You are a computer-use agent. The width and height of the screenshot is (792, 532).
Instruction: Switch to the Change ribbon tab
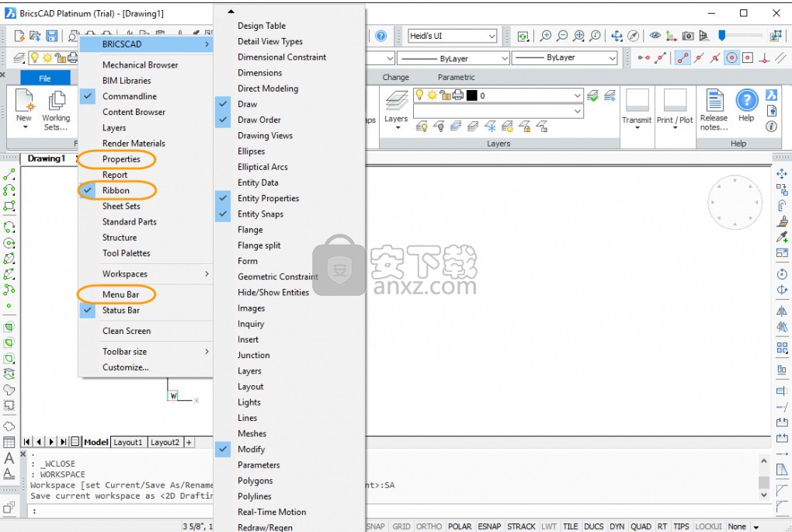click(395, 78)
